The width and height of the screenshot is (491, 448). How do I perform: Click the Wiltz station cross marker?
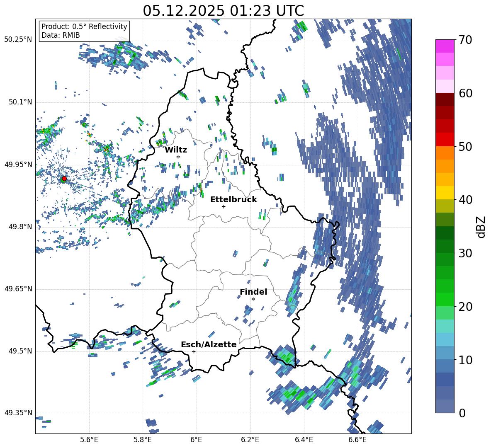click(x=178, y=157)
